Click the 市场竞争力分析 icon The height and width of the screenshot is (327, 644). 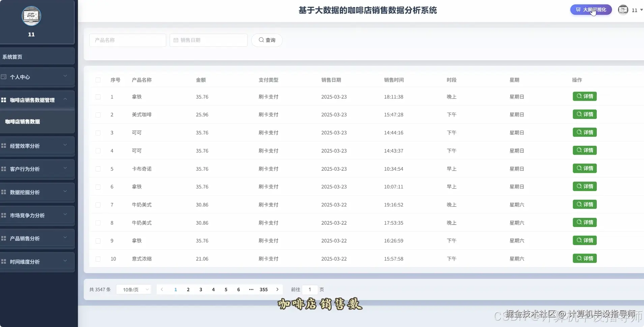tap(4, 215)
